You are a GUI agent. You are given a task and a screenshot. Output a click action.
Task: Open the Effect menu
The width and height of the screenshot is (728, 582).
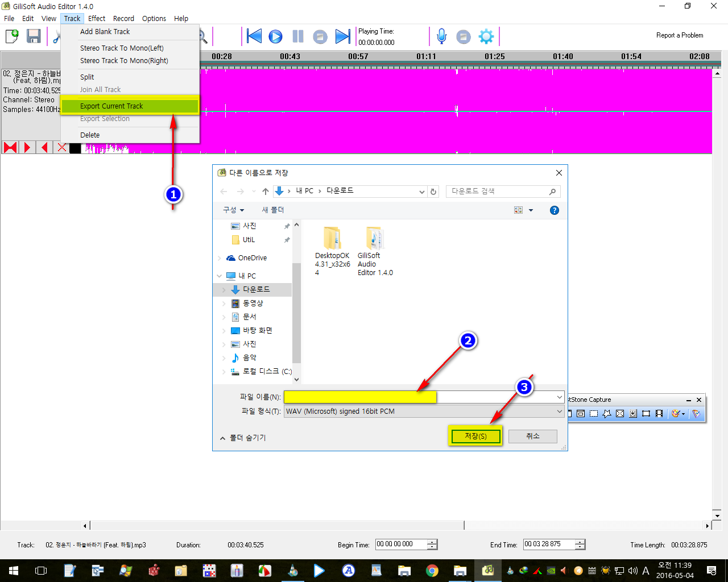coord(97,18)
